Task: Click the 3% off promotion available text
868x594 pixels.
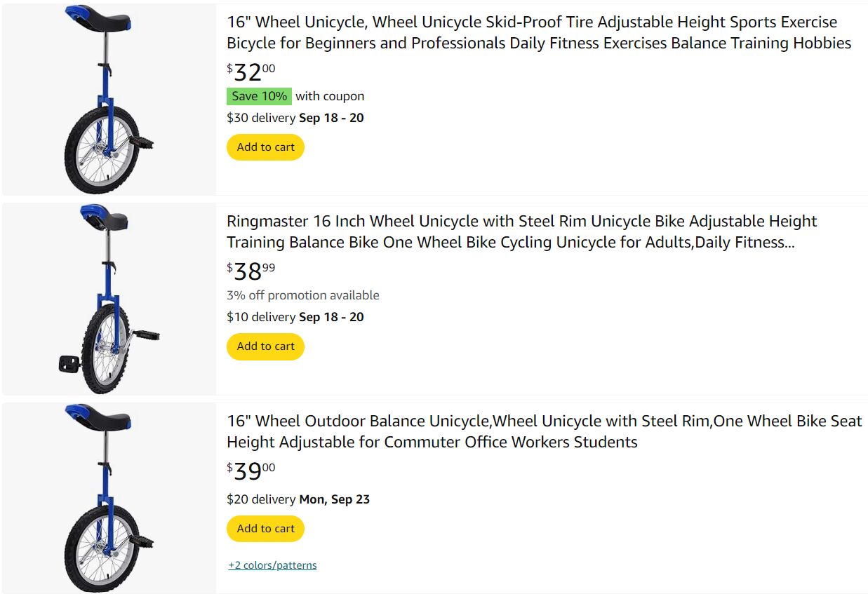Action: (x=302, y=295)
